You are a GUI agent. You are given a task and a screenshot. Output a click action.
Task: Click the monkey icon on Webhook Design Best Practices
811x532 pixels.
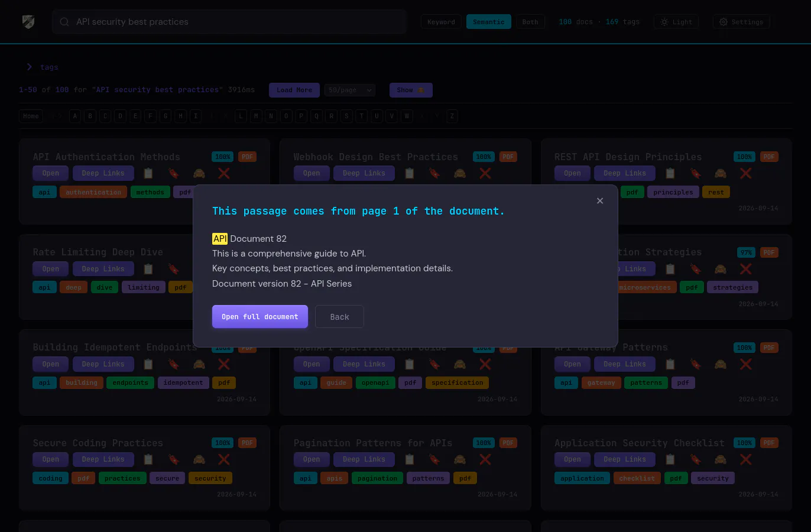tap(460, 173)
